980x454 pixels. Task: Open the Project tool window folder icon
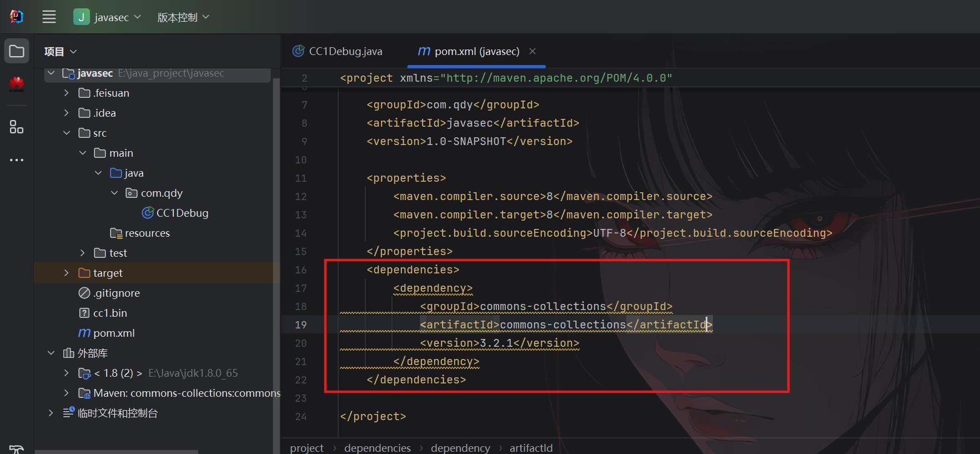(x=17, y=51)
